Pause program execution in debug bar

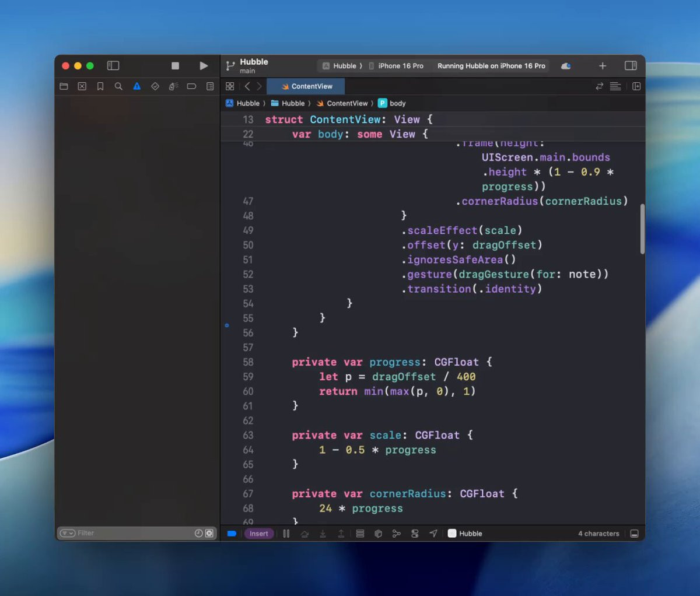coord(286,534)
